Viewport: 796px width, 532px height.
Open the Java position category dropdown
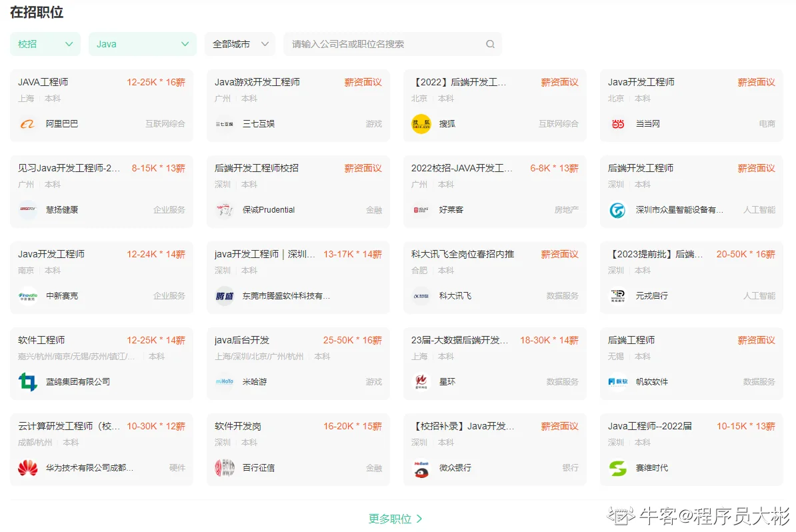pos(142,44)
